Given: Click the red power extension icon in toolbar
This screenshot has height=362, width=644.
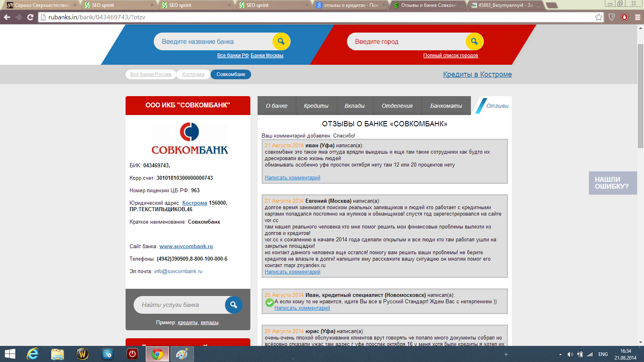Looking at the screenshot, I should [625, 17].
